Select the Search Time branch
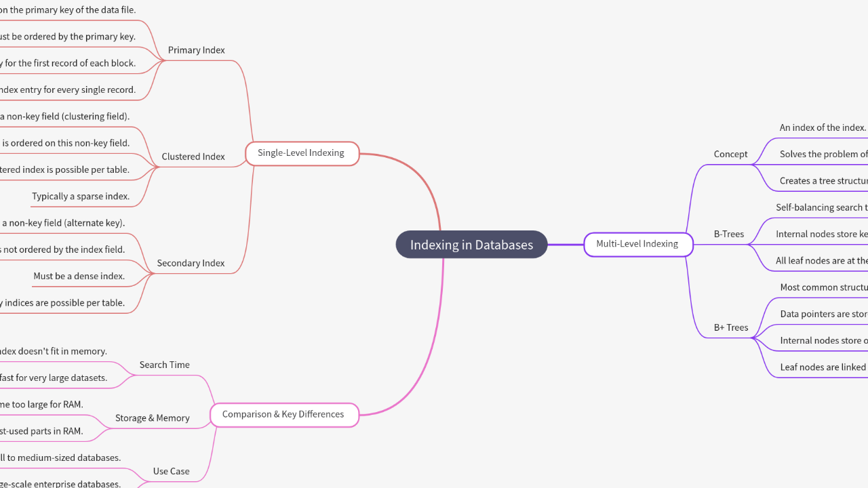This screenshot has height=488, width=868. click(164, 365)
